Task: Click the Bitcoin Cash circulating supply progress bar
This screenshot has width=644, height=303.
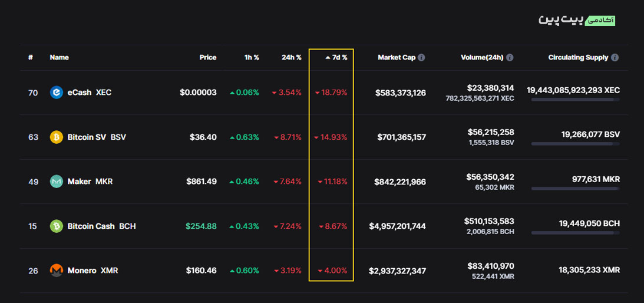Action: click(x=576, y=233)
